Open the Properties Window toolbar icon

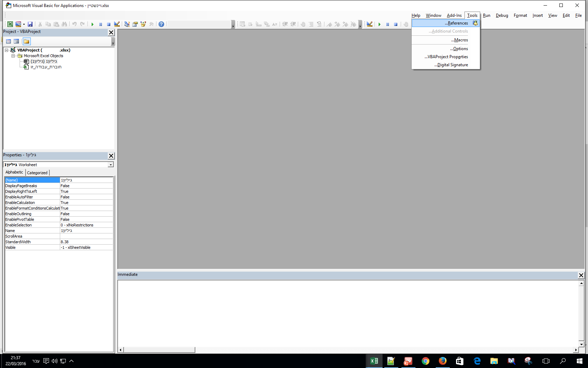coord(135,24)
